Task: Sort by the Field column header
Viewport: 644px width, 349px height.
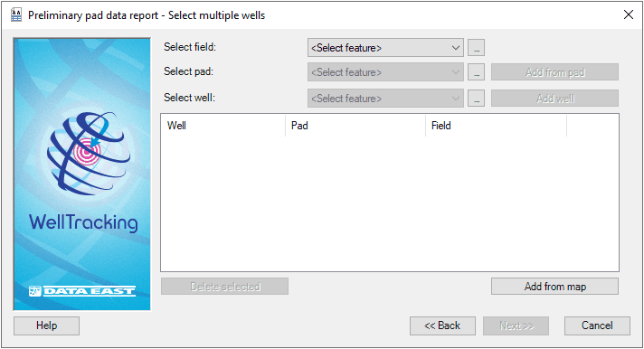Action: click(497, 126)
